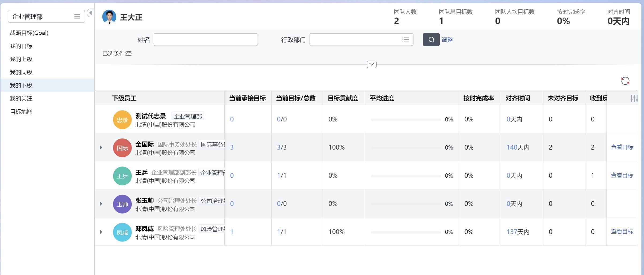644x275 pixels.
Task: Click the search magnifier button
Action: pos(431,40)
